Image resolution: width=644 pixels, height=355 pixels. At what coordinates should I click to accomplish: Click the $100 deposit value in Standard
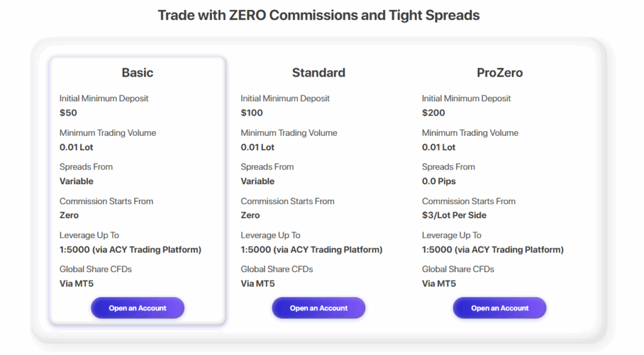[x=252, y=113]
